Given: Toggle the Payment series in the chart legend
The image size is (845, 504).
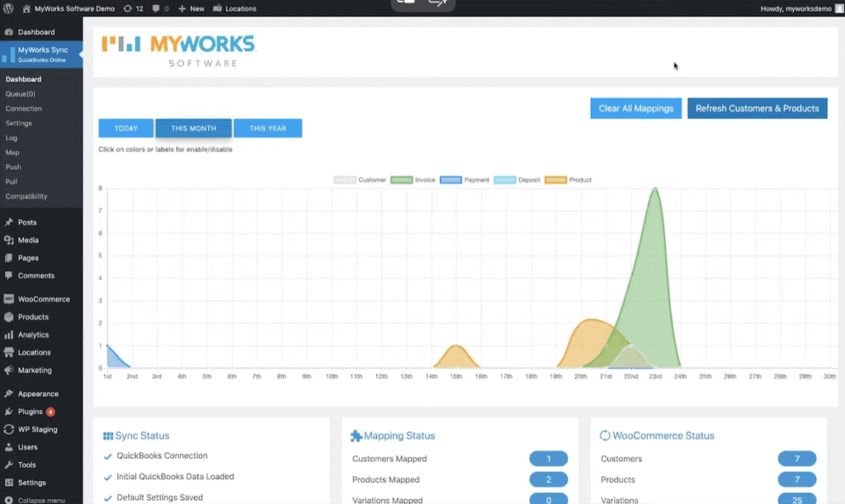Looking at the screenshot, I should 465,180.
